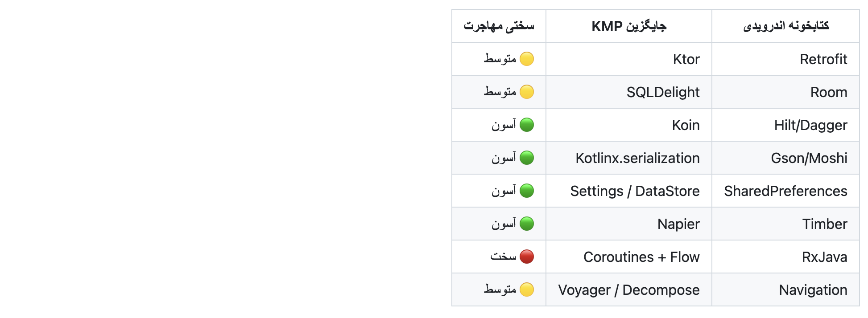
Task: Click the 'Coroutines + Flow' cell
Action: tap(641, 257)
